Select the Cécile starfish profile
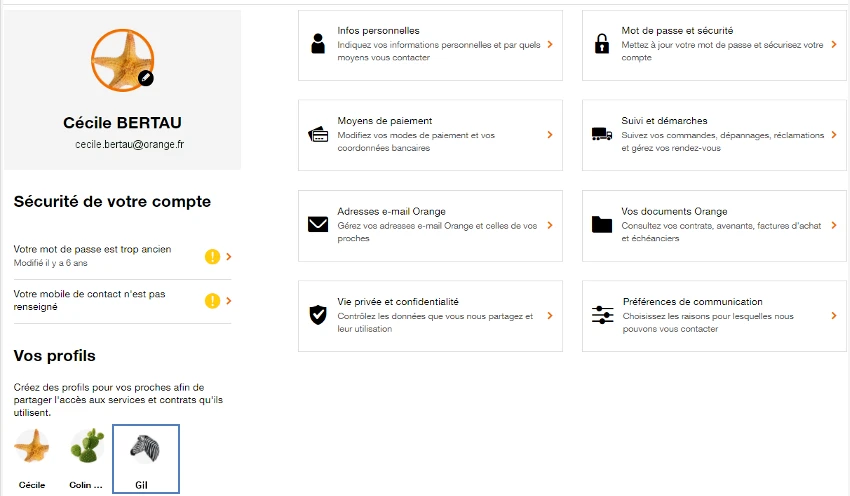 click(31, 459)
